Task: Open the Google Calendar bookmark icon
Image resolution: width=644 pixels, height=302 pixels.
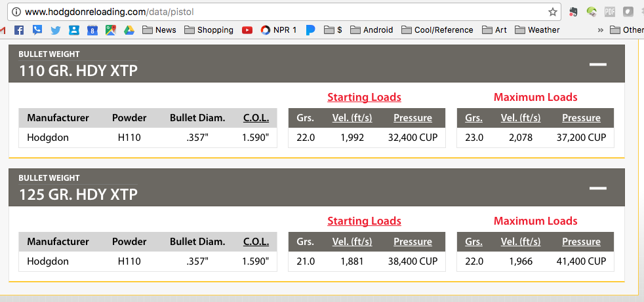Action: coord(92,30)
